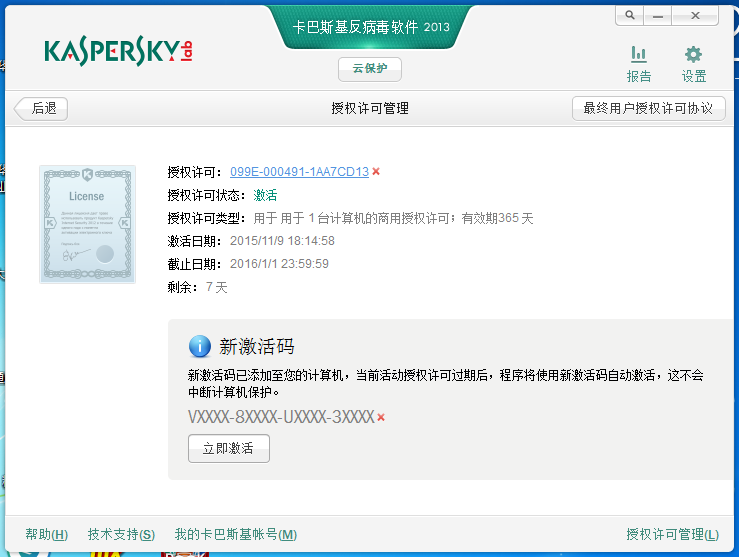Remove the license key with red X
The height and width of the screenshot is (557, 739).
pos(376,172)
